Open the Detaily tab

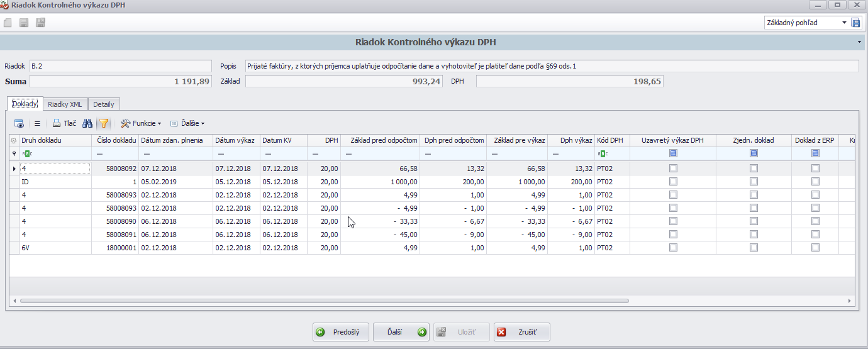click(x=104, y=104)
